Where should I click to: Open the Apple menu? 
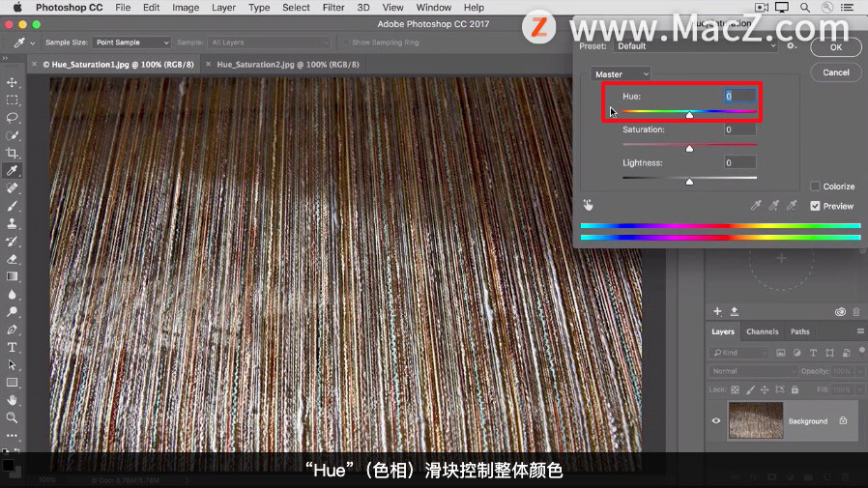pos(17,7)
